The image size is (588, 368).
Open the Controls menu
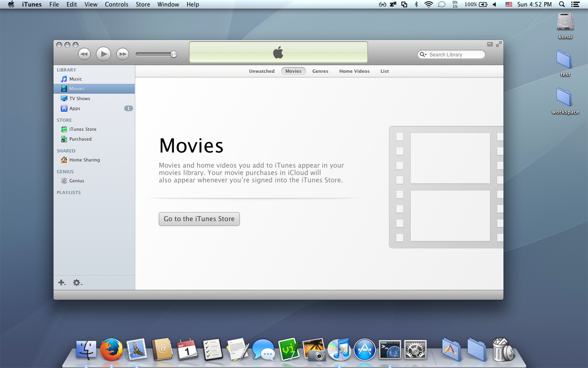(x=116, y=4)
